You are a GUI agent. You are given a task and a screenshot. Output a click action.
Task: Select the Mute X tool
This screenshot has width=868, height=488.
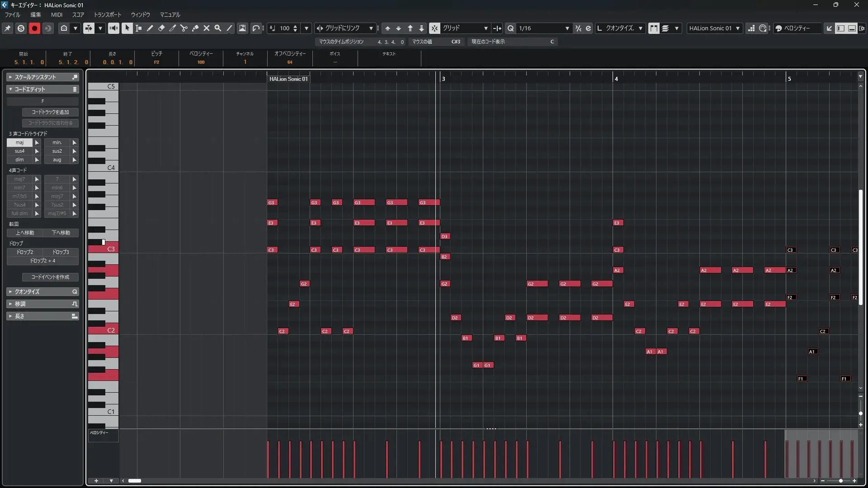[207, 28]
